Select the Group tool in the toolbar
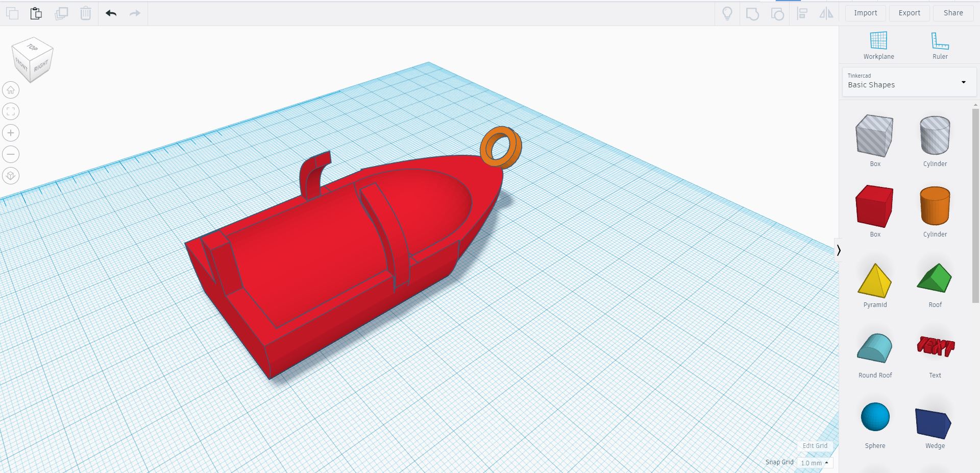The height and width of the screenshot is (473, 980). coord(753,14)
